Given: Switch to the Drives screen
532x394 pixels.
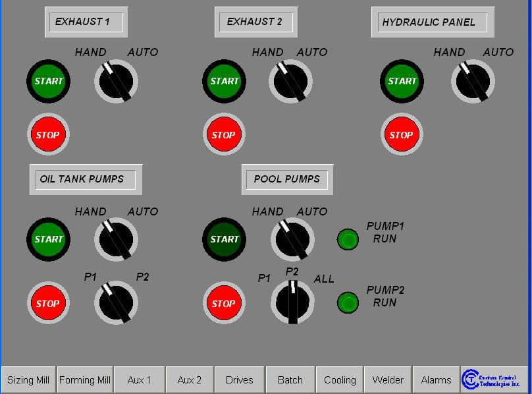Looking at the screenshot, I should click(x=239, y=380).
